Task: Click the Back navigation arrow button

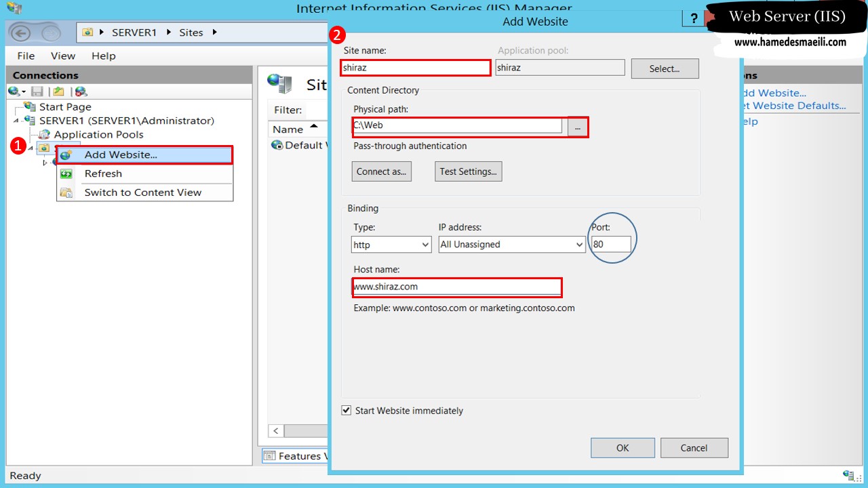Action: [x=20, y=33]
